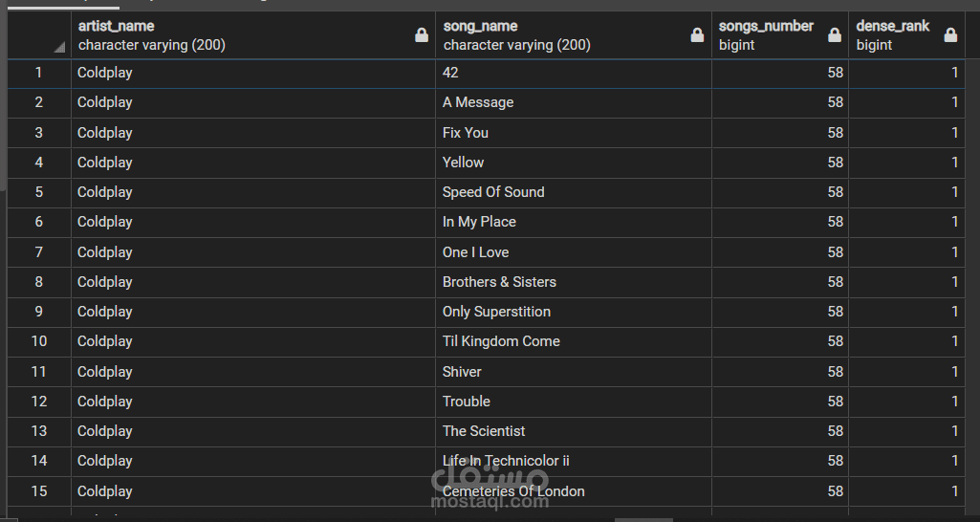Click the song cell 'Til Kingdom Come'

click(573, 341)
